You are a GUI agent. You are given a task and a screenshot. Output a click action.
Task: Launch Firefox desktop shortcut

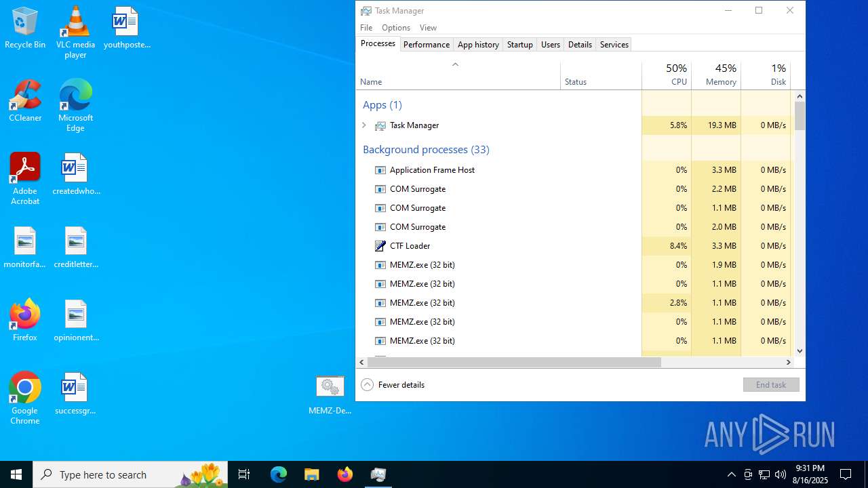(x=25, y=321)
